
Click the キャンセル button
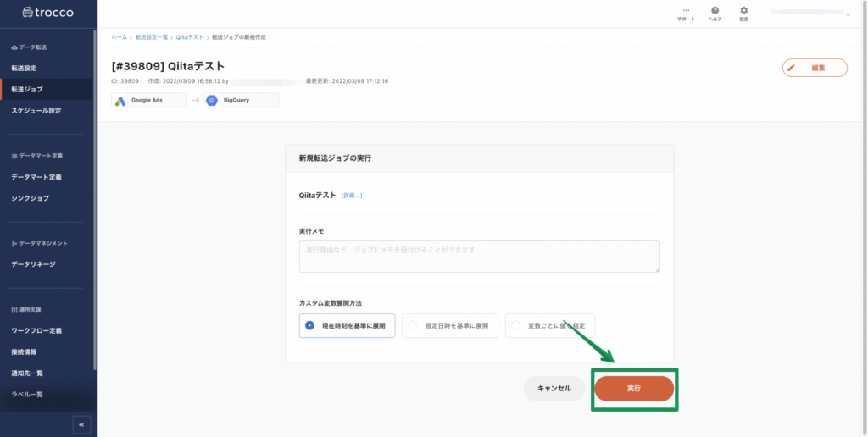[x=554, y=389]
